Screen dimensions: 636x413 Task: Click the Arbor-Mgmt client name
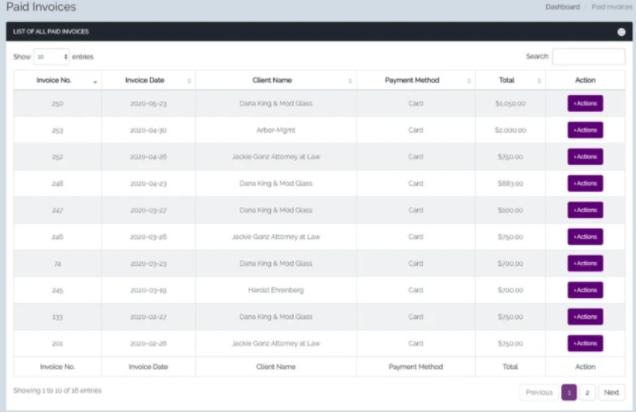[x=276, y=130]
